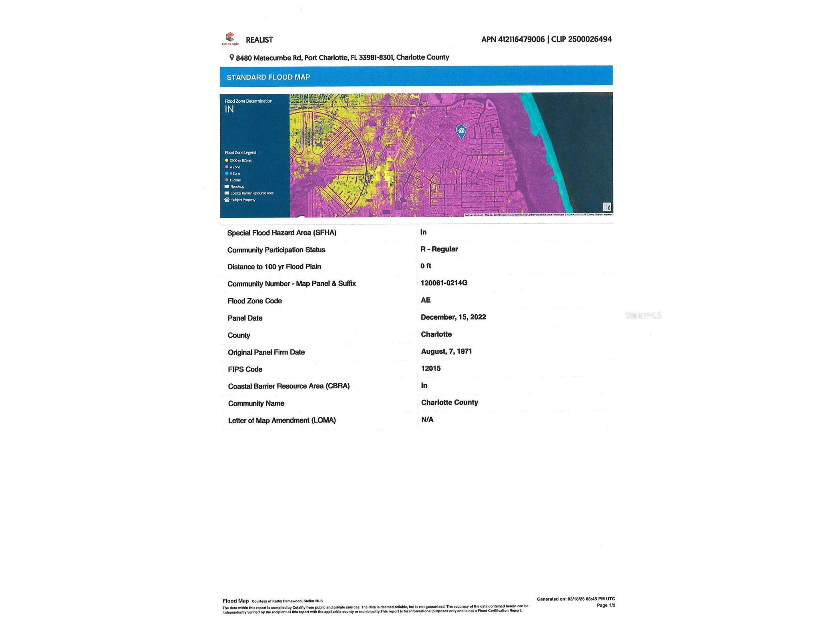The height and width of the screenshot is (630, 840).
Task: Click the cyan V Zone legend dot
Action: tap(227, 173)
